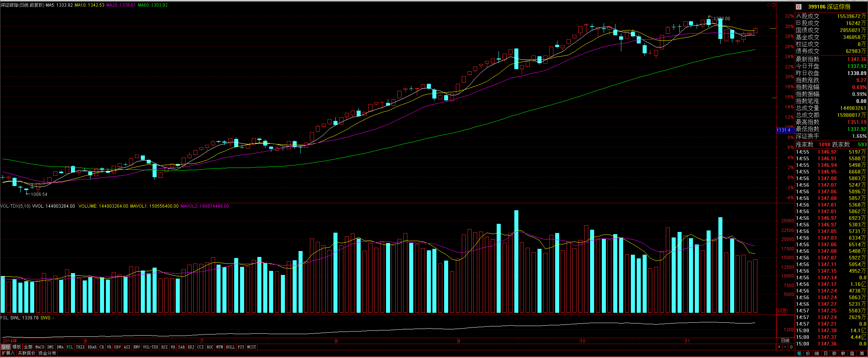Click the plus zoom-in button

pyautogui.click(x=779, y=347)
